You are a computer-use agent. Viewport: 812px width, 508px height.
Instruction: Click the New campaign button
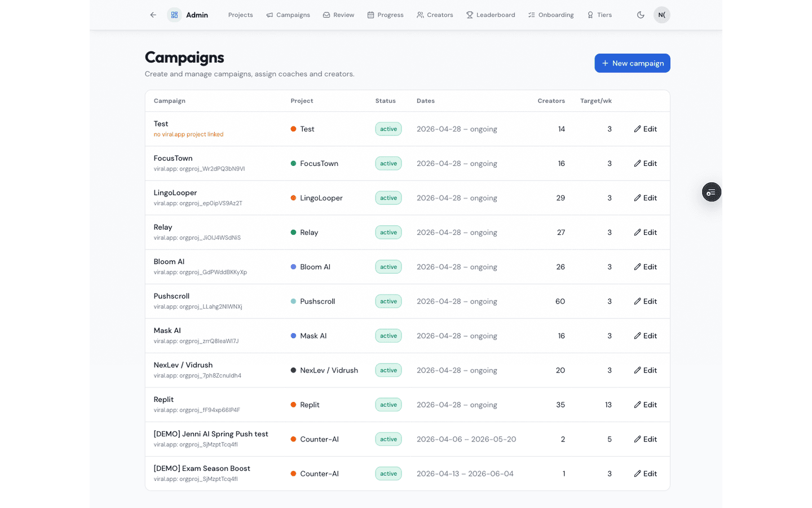[632, 63]
